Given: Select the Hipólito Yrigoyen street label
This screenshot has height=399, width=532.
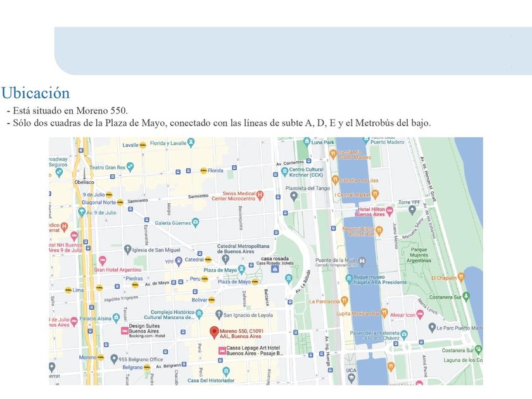Looking at the screenshot, I should [x=121, y=298].
